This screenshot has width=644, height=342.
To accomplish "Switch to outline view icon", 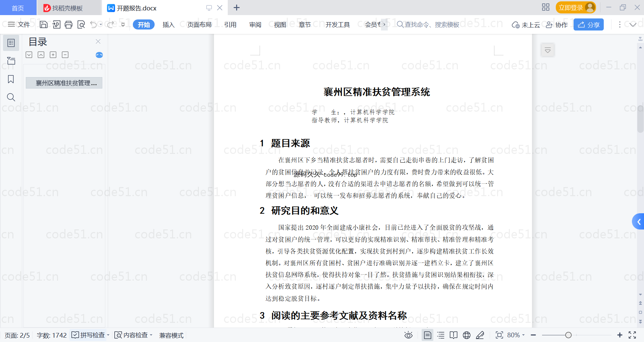I will (x=441, y=335).
